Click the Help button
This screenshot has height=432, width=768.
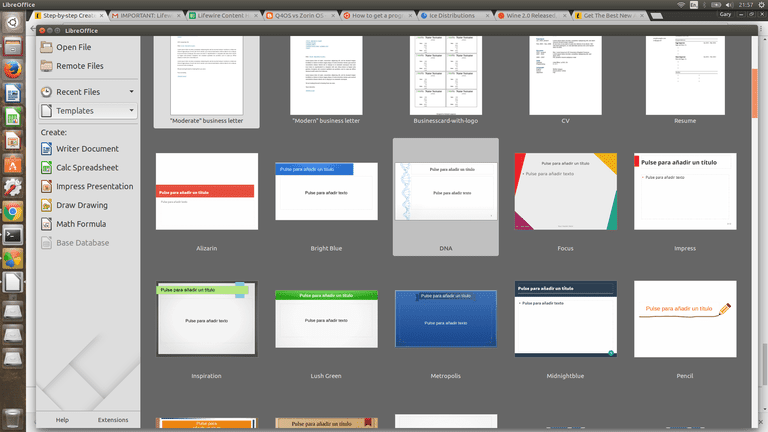tap(62, 420)
